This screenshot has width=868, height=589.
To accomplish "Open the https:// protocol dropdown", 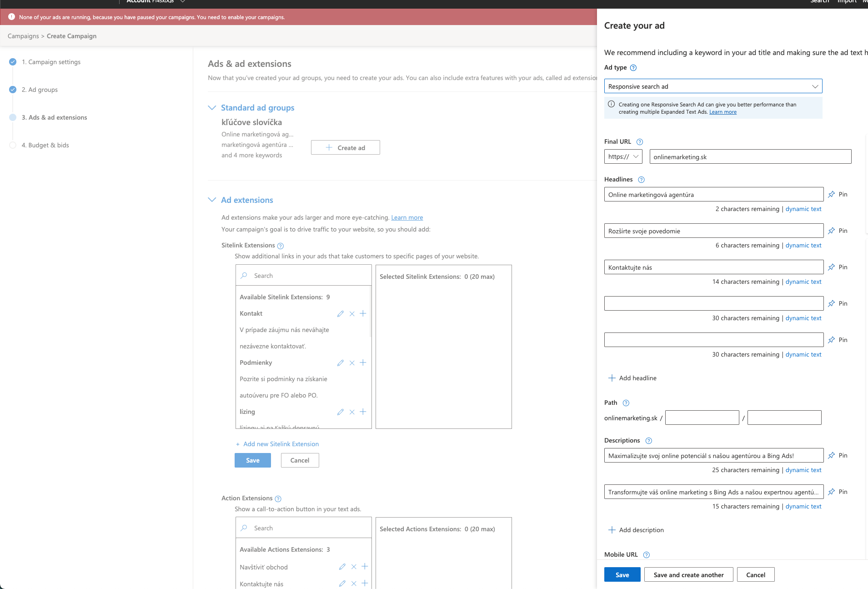I will click(x=623, y=156).
